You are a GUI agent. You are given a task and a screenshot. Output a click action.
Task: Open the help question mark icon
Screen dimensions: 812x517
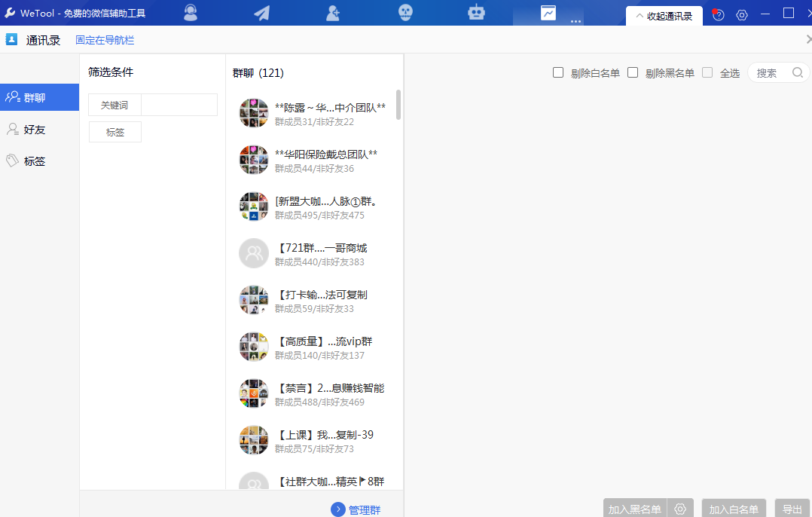point(718,14)
